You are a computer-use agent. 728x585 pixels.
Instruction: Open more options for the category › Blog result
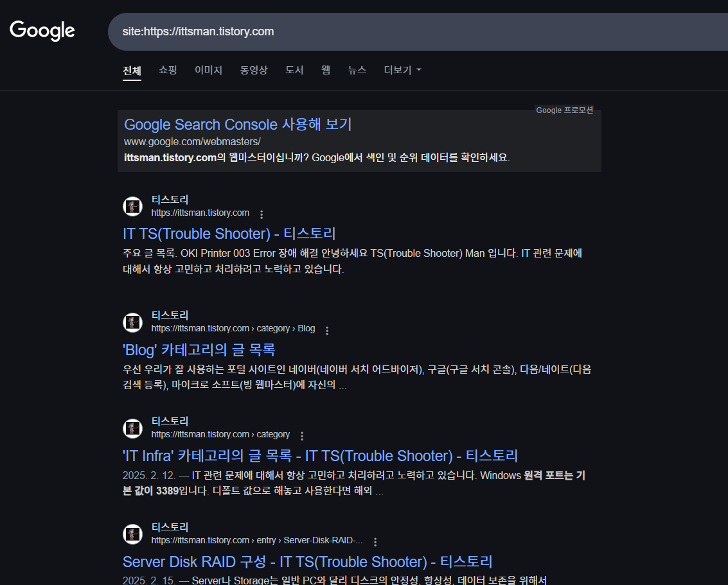(x=327, y=330)
